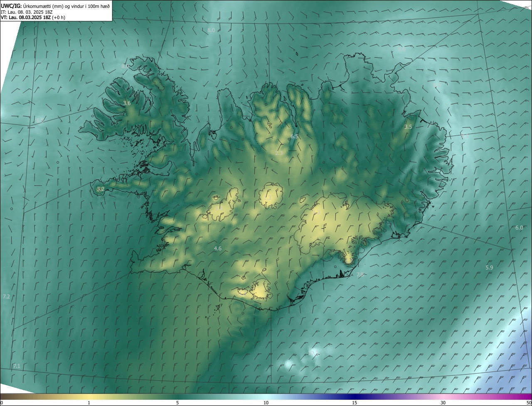Image resolution: width=532 pixels, height=406 pixels.
Task: Click the '6.0' value at the eastern edge
Action: point(519,227)
